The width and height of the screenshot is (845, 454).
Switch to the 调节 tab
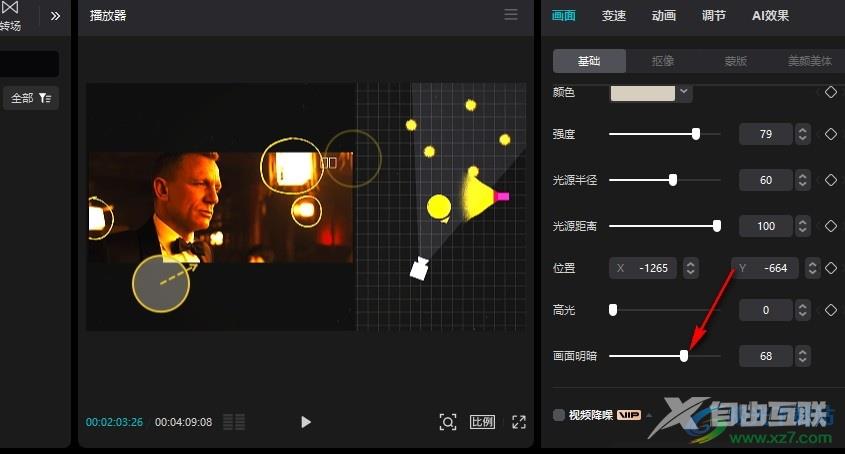click(x=714, y=16)
